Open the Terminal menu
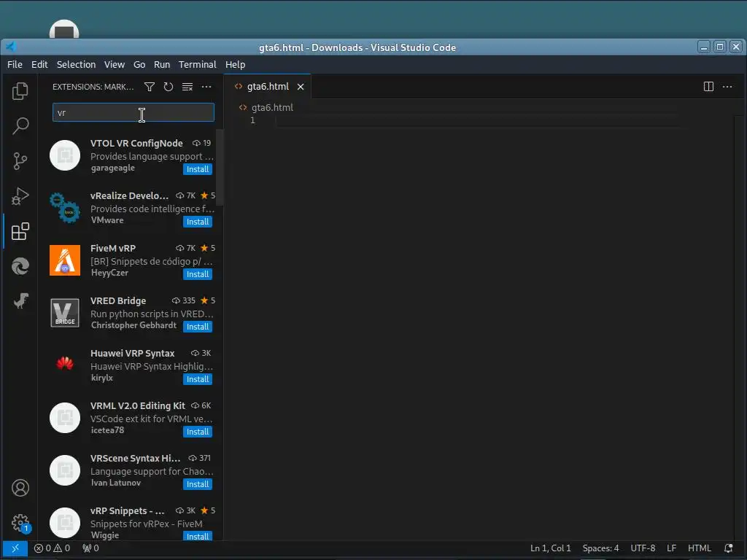This screenshot has width=747, height=560. coord(197,64)
